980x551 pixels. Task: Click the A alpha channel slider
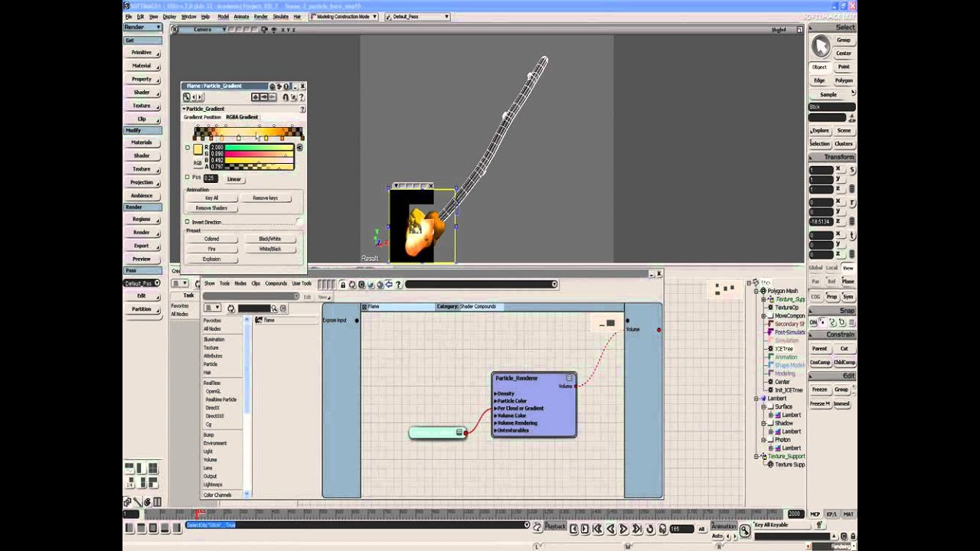260,166
